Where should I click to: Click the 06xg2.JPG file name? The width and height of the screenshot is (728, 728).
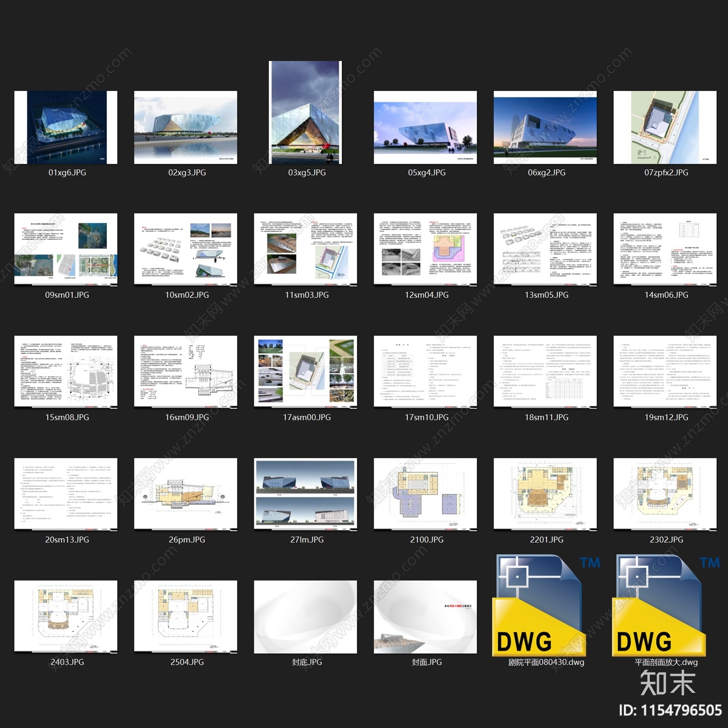coord(546,172)
